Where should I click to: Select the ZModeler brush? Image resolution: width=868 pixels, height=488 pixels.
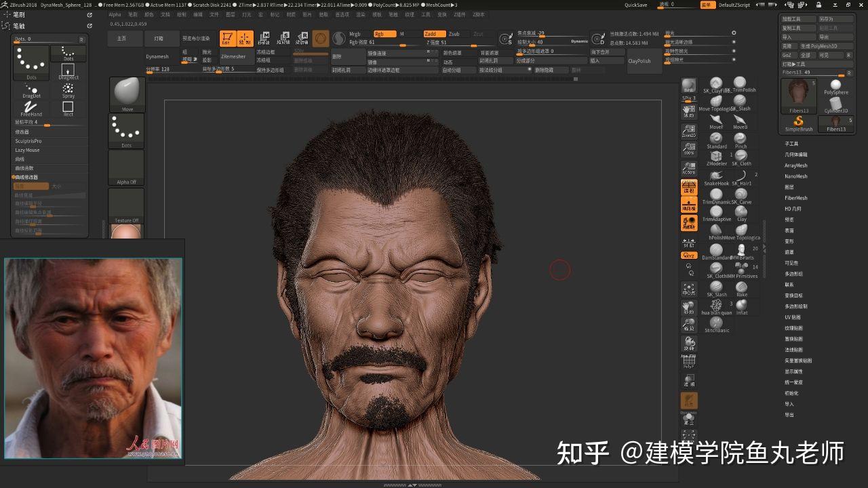715,157
